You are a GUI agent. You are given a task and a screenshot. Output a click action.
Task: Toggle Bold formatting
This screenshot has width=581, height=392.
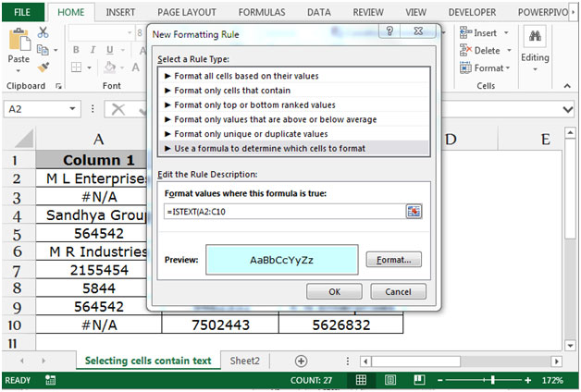(76, 50)
